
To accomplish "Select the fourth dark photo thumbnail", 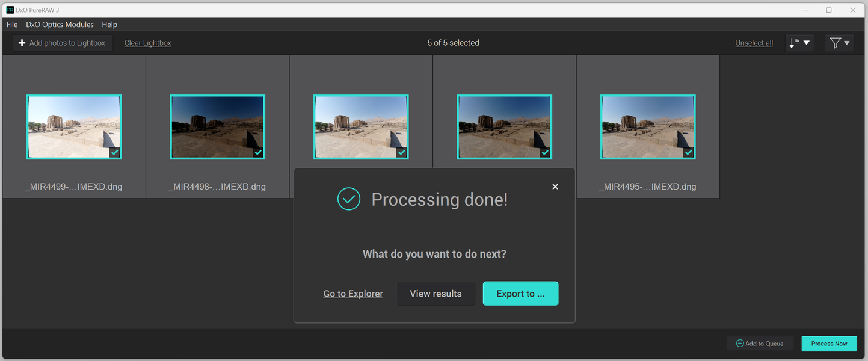I will pos(504,127).
